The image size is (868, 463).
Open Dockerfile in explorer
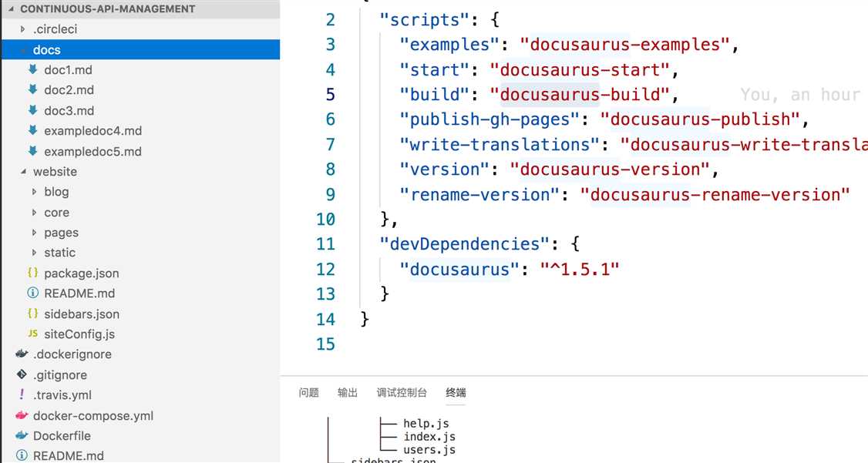point(62,435)
